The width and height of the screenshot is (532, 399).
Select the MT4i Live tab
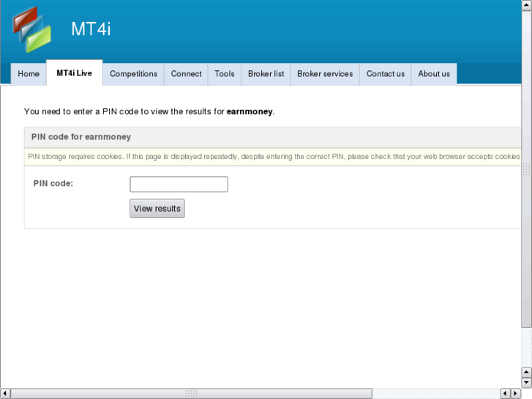[x=75, y=73]
